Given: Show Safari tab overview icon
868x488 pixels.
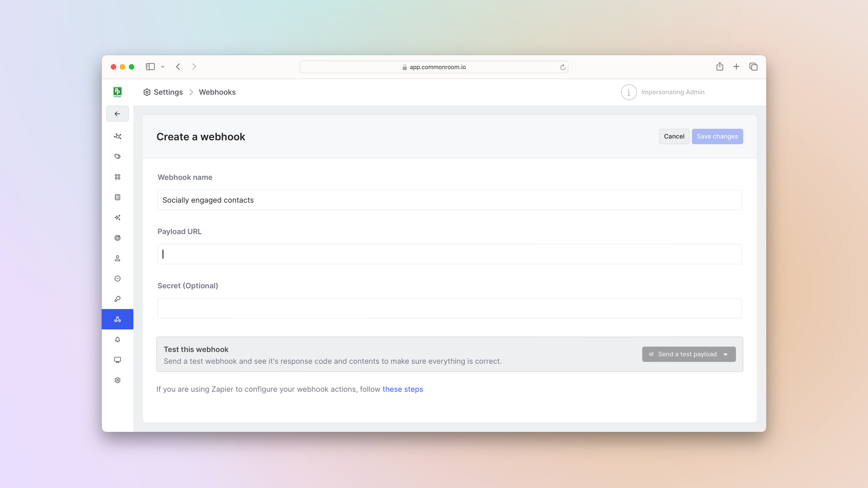Looking at the screenshot, I should [753, 67].
